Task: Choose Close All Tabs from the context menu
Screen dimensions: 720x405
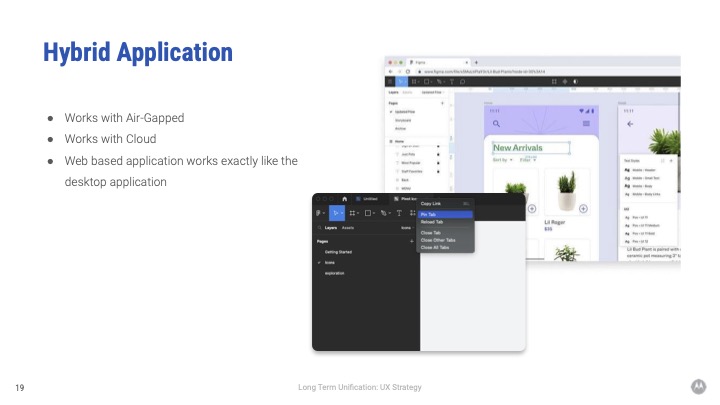Action: pyautogui.click(x=445, y=248)
